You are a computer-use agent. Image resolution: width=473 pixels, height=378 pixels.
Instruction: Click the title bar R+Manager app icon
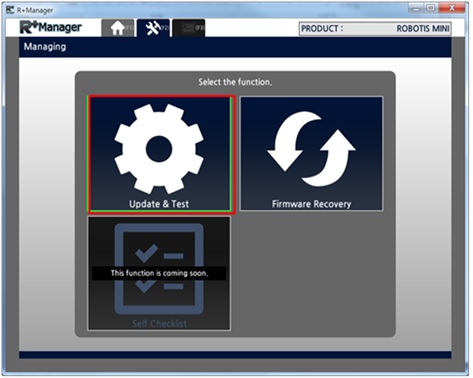[x=10, y=10]
